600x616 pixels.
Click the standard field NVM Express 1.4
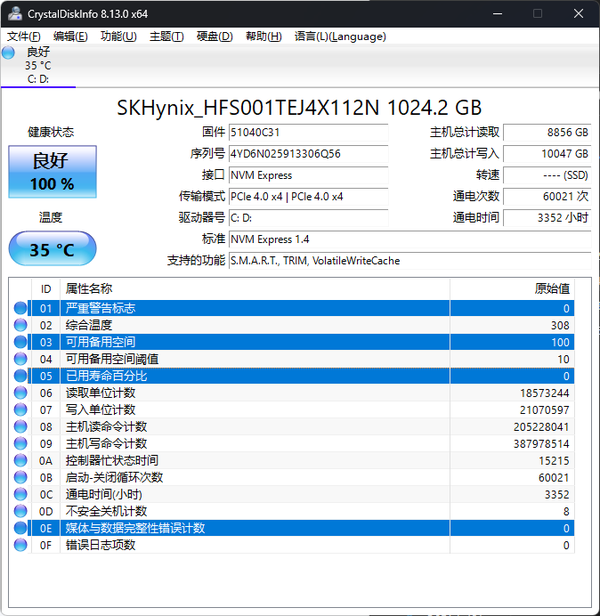pyautogui.click(x=410, y=239)
